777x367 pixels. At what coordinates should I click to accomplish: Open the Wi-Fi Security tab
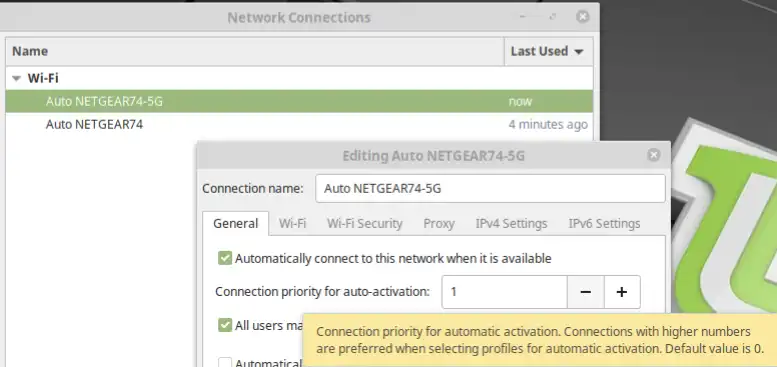point(365,223)
